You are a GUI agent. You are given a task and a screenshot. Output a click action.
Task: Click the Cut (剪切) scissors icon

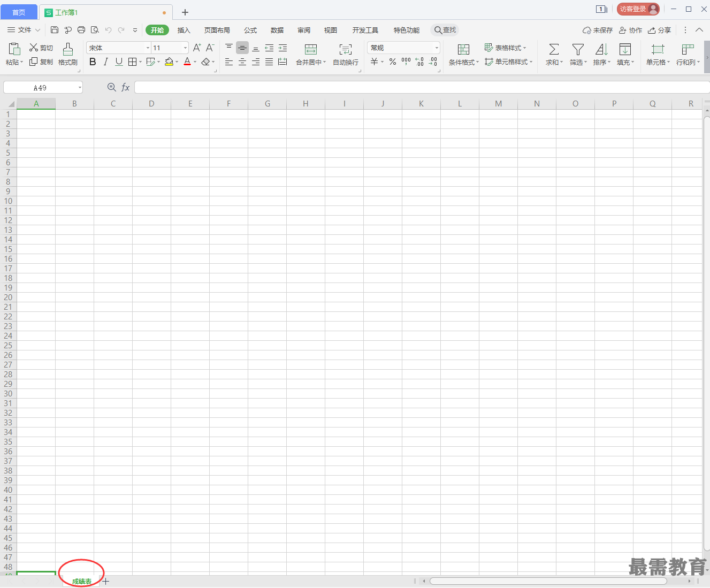click(34, 48)
